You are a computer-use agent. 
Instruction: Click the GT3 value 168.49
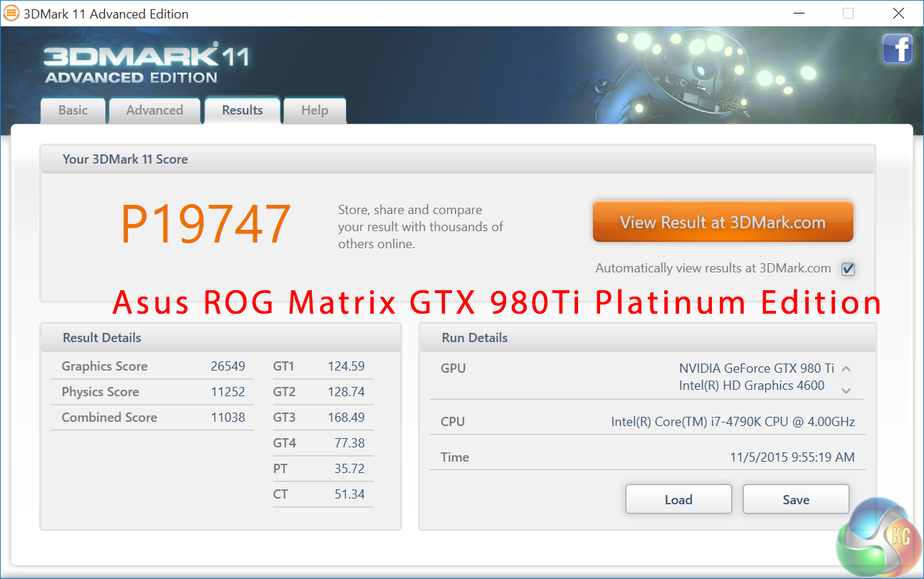click(346, 418)
